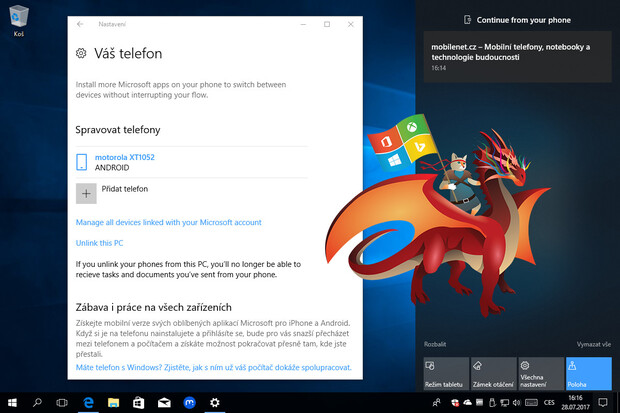Click the Spravovat telefony heading

pyautogui.click(x=118, y=130)
